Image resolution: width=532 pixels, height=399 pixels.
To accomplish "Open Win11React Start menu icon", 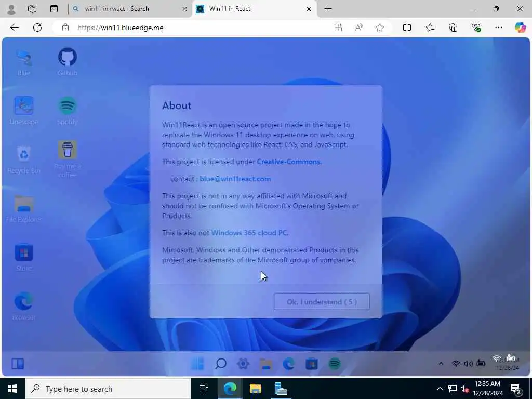I will point(197,364).
